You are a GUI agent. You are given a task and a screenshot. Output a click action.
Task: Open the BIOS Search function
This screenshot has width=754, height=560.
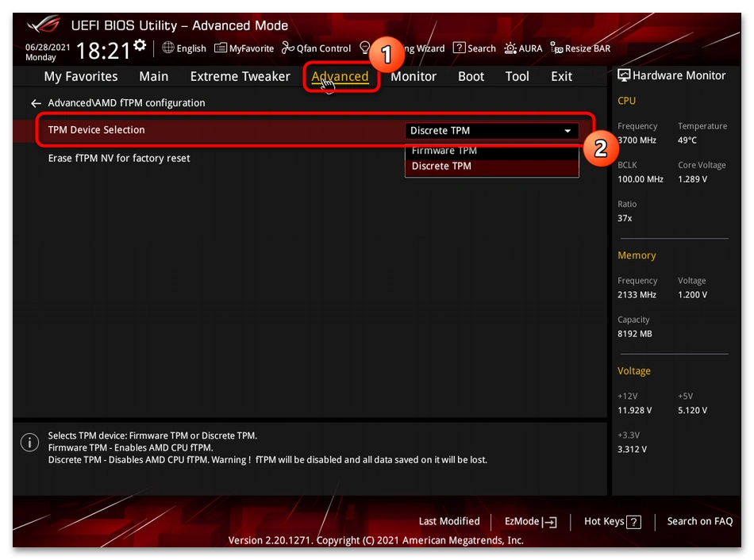click(x=474, y=48)
